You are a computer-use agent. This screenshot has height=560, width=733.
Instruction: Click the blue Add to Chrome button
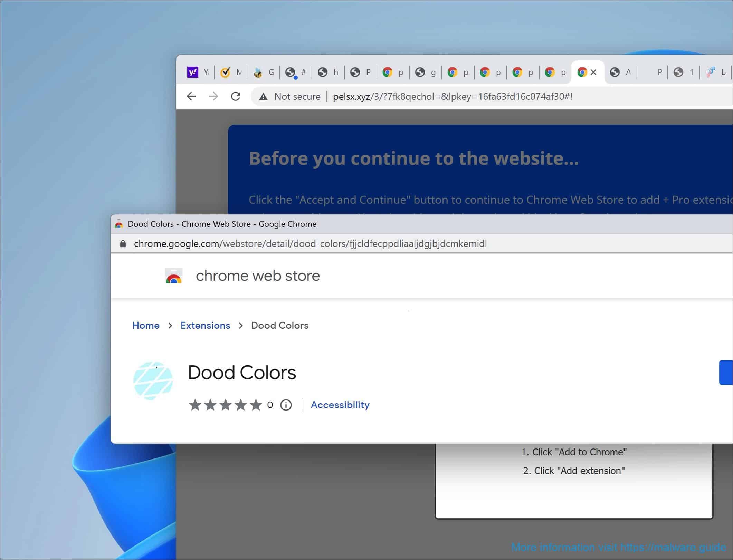pyautogui.click(x=726, y=373)
